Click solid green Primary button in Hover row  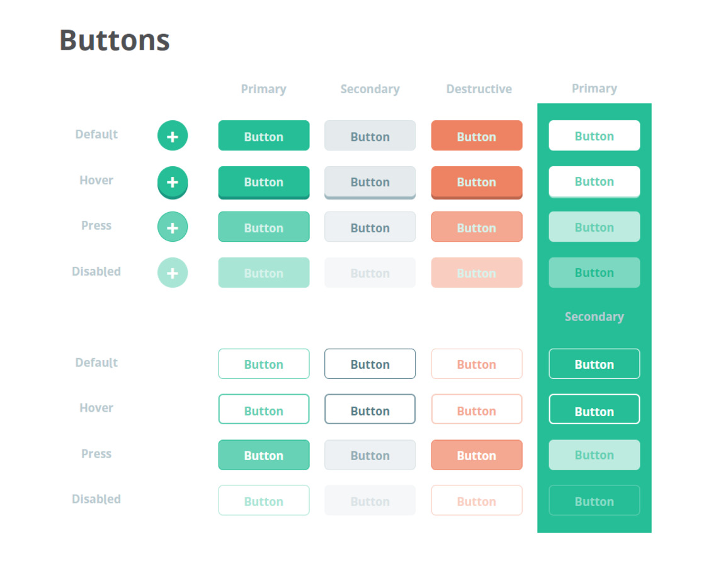tap(264, 183)
